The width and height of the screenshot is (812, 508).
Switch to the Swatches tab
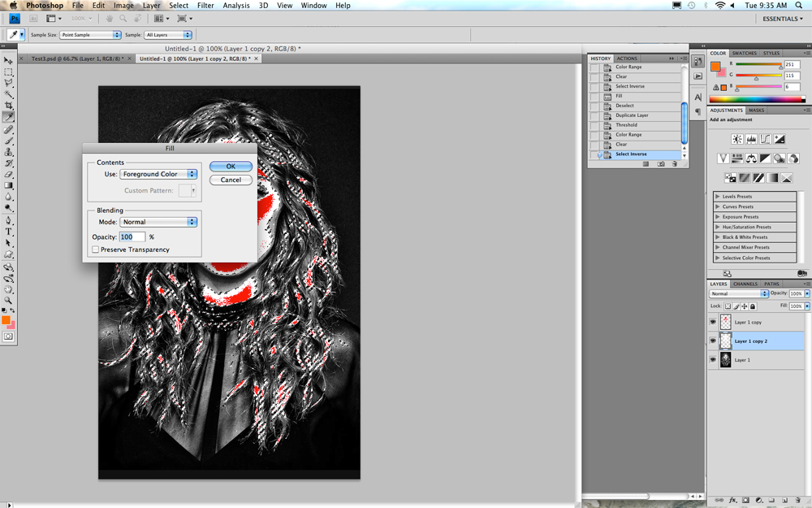pyautogui.click(x=744, y=54)
